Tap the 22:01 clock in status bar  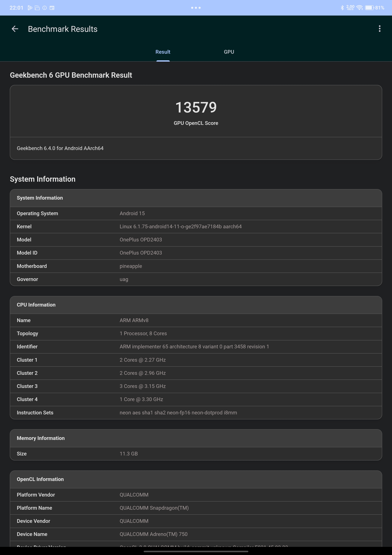click(16, 8)
